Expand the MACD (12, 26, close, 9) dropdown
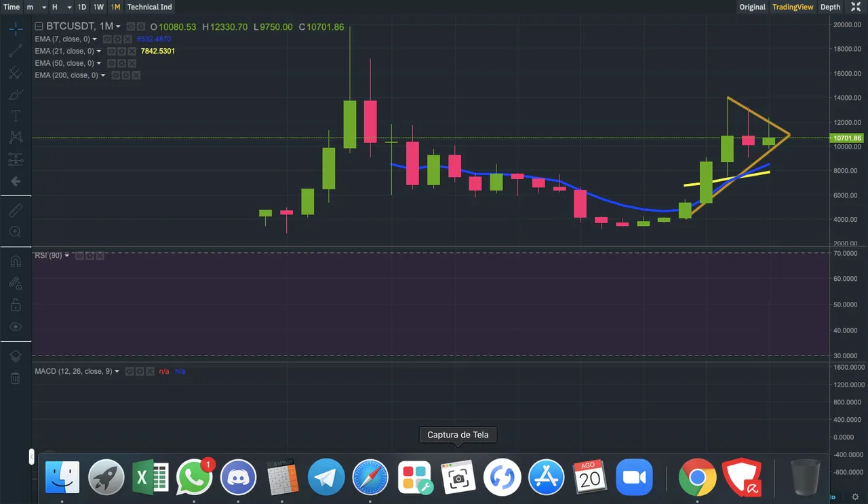868x504 pixels. point(117,372)
